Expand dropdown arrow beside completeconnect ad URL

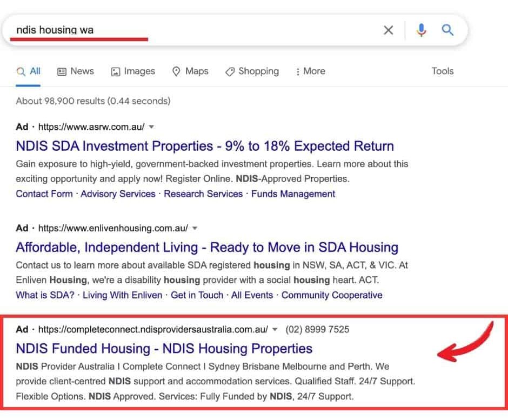(x=275, y=329)
